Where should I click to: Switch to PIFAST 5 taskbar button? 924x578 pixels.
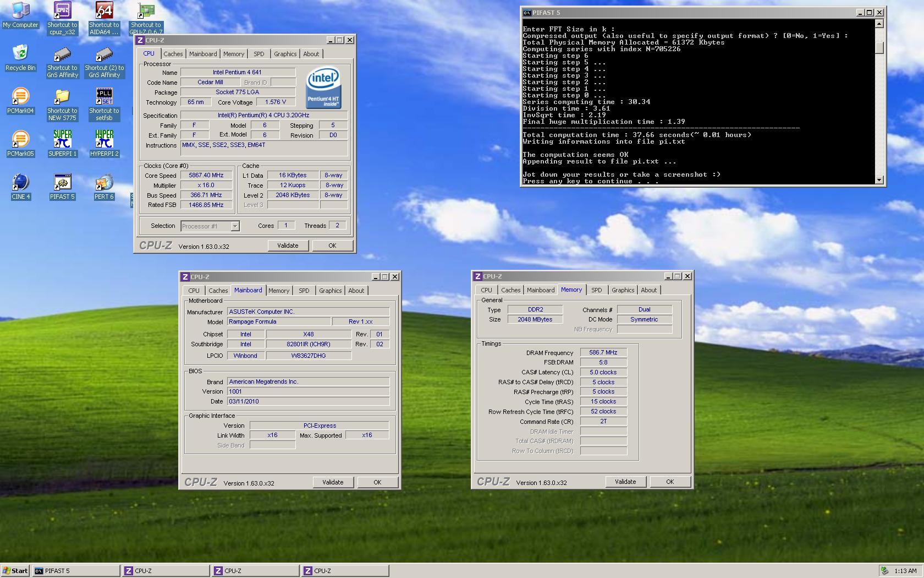(76, 571)
